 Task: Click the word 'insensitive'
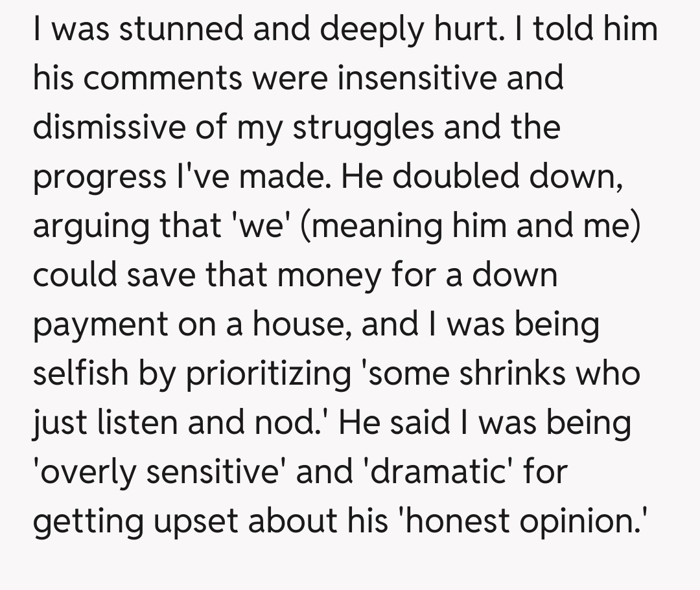pos(417,78)
